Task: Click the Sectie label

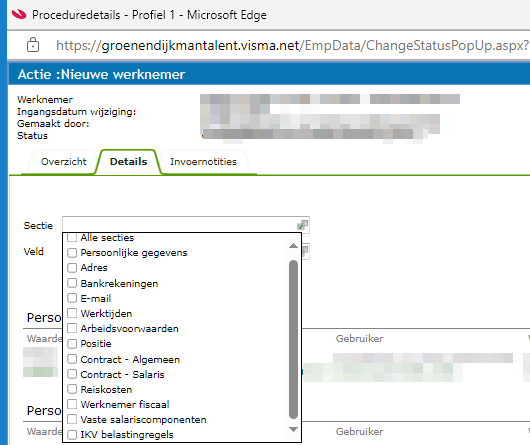Action: click(x=38, y=225)
